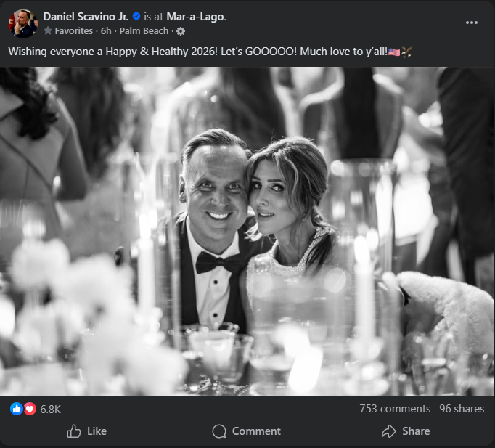Click the Favorites label under the name
Screen dimensions: 495x448
click(x=74, y=31)
